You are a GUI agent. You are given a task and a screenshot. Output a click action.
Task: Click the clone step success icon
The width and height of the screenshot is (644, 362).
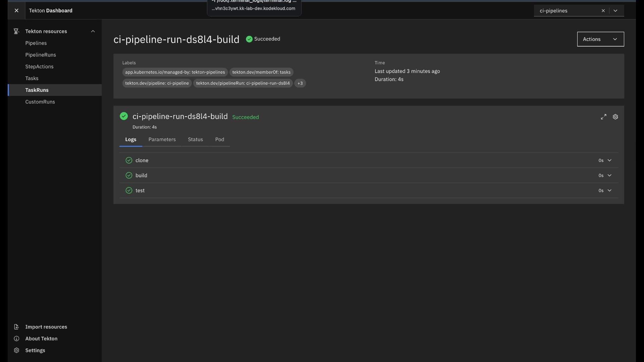(x=129, y=160)
